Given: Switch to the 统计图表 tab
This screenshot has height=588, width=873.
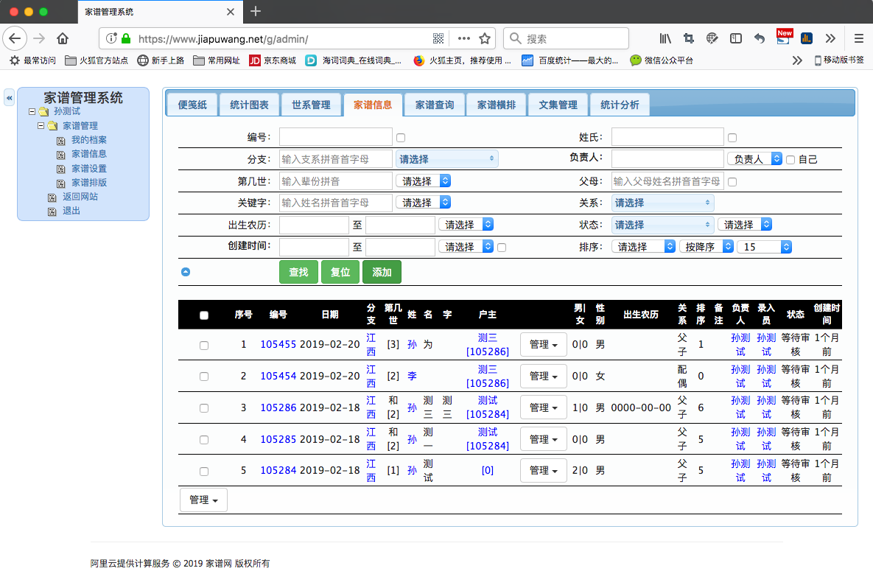Looking at the screenshot, I should click(249, 105).
